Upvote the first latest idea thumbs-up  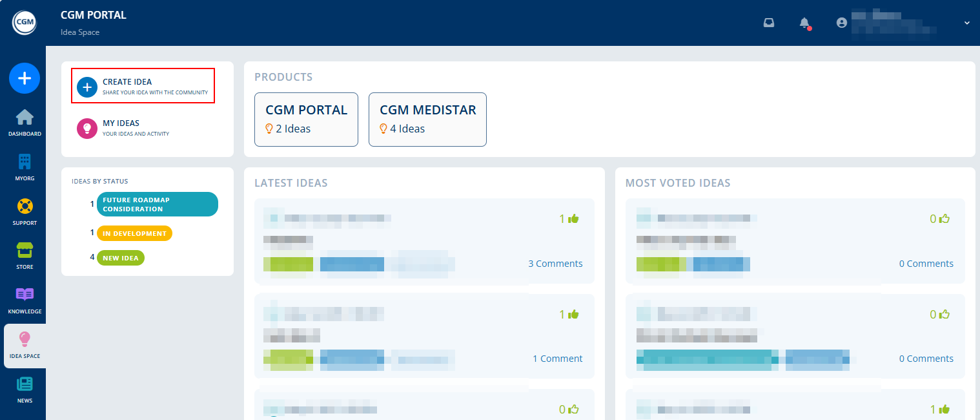(x=573, y=219)
